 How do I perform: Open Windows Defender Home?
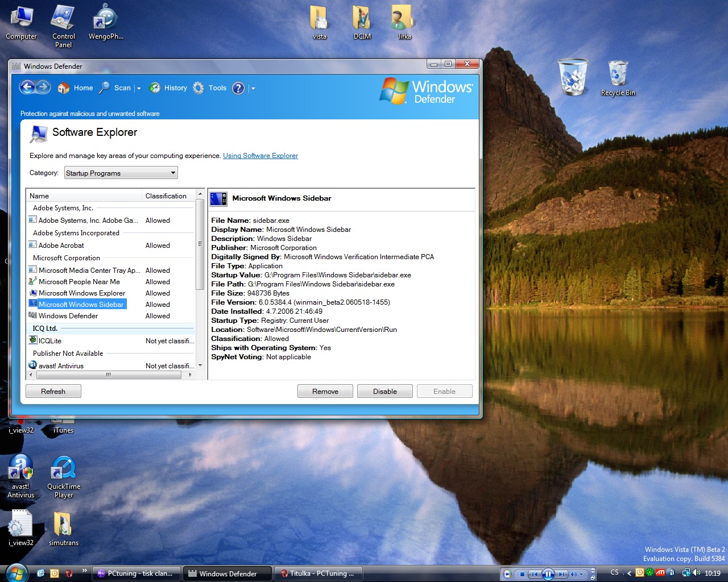point(76,88)
